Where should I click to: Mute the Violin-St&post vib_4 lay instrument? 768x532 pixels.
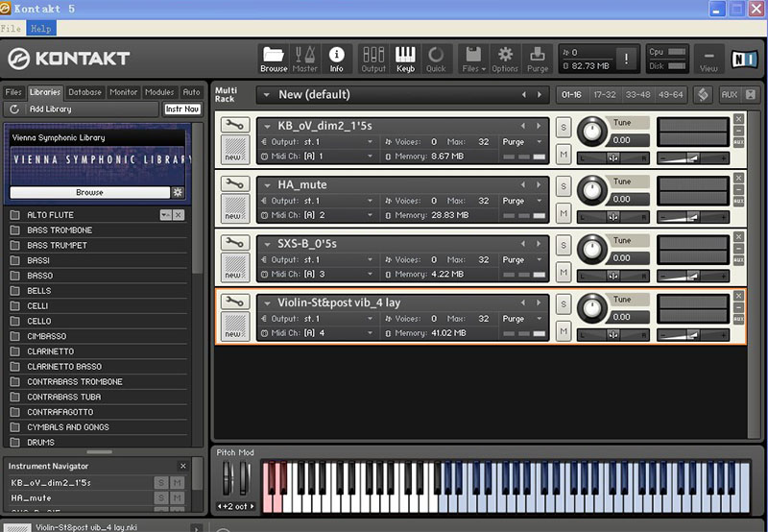coord(564,330)
